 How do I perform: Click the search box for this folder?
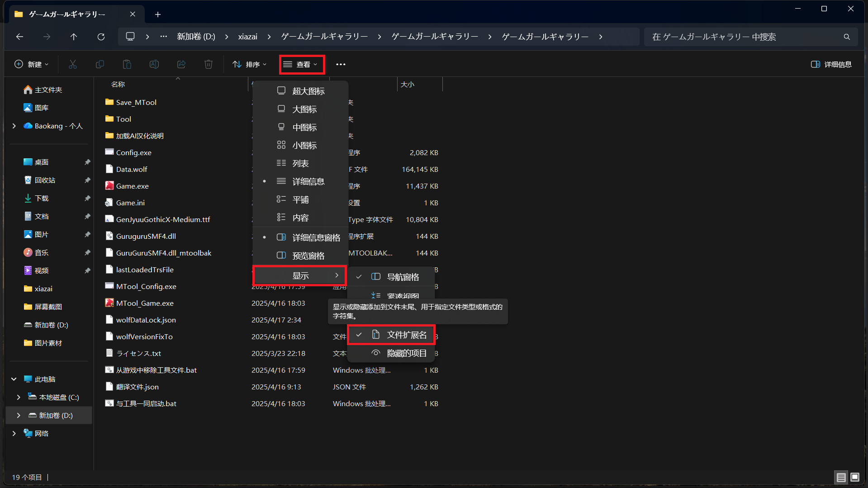click(751, 37)
